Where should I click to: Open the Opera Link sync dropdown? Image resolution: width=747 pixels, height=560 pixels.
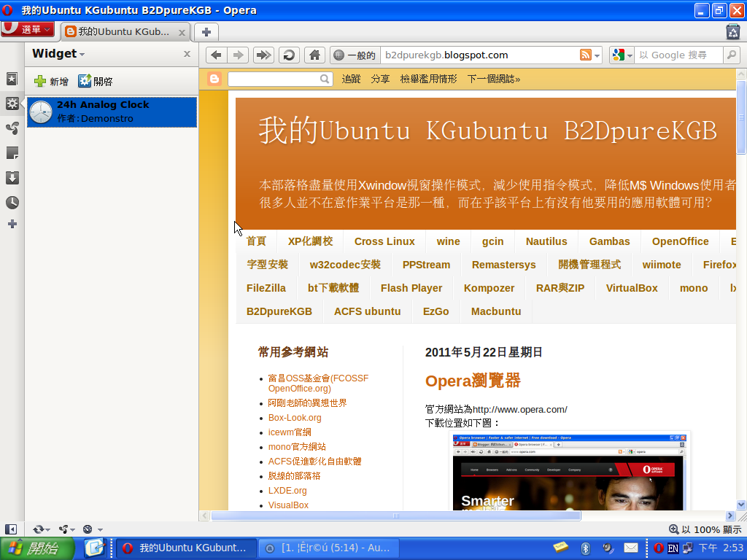[x=41, y=529]
